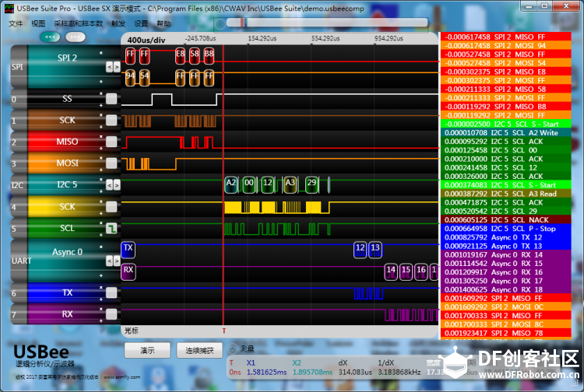This screenshot has height=392, width=584.
Task: Select list row 'I2C 5 SCL A2 Write'
Action: pos(506,133)
